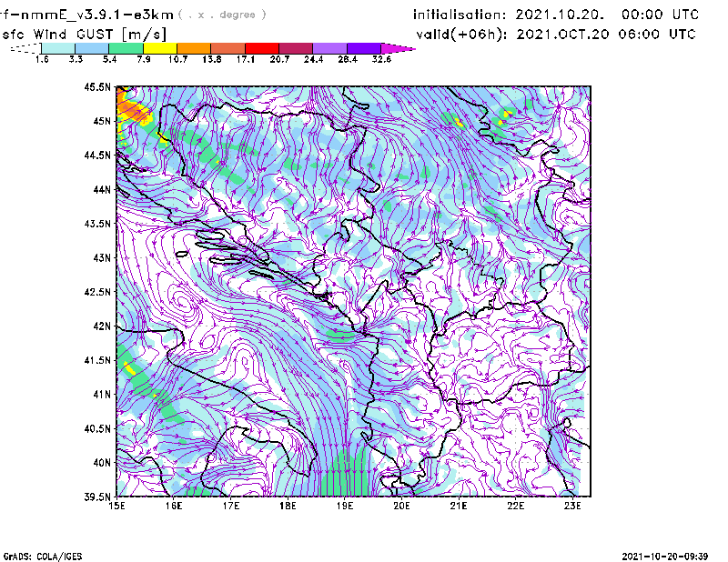The height and width of the screenshot is (562, 728).
Task: Click the legend value 32.6
Action: 381,59
